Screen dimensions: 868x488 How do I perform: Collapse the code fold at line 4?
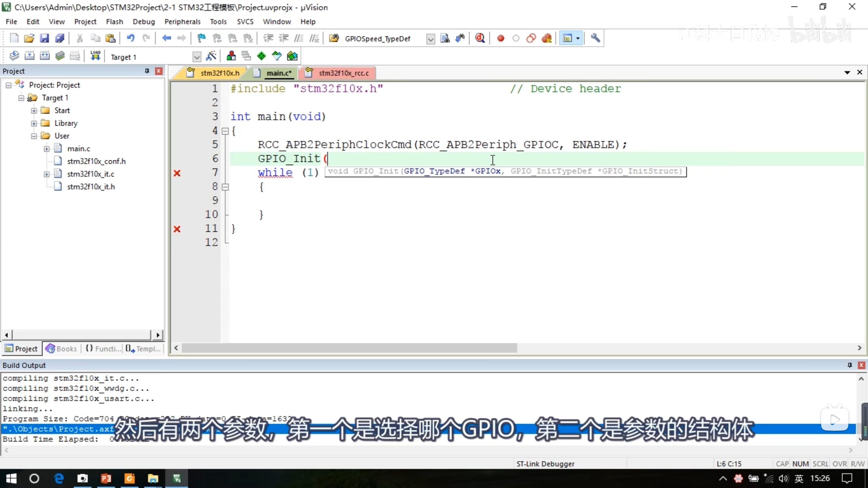[225, 131]
